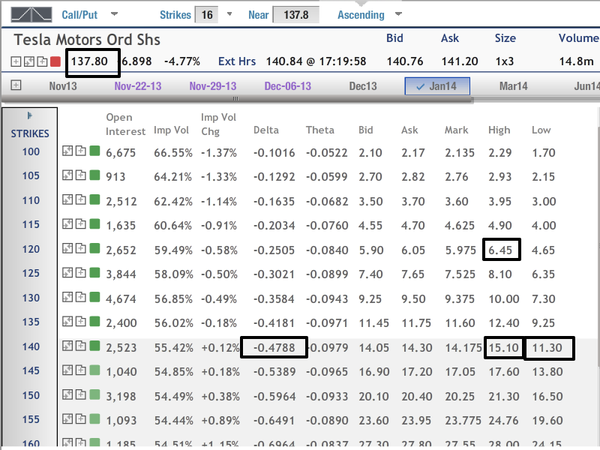
Task: Click add icon in the 115 strike row
Action: pos(80,224)
